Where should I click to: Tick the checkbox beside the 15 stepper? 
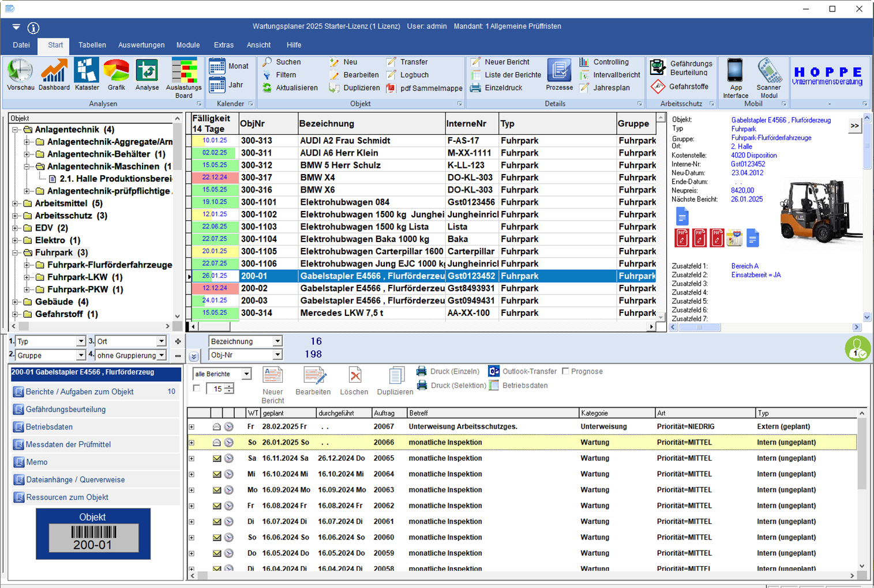click(197, 389)
